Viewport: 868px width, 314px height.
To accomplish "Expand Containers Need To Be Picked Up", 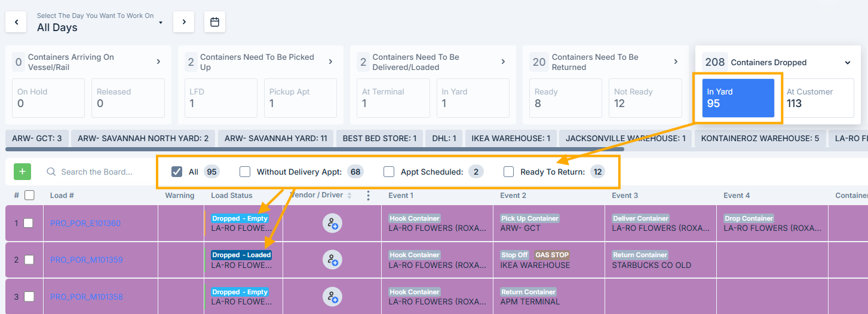I will 330,62.
